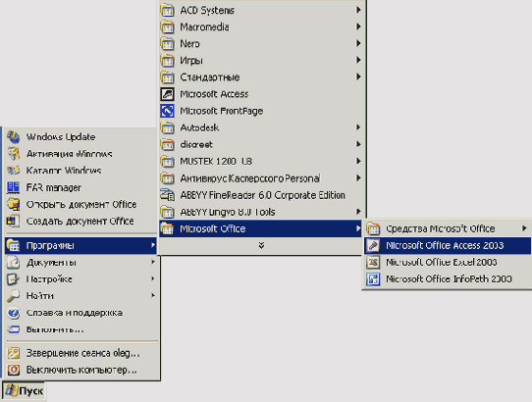
Task: Choose Выключить компьютер... text
Action: [x=81, y=370]
